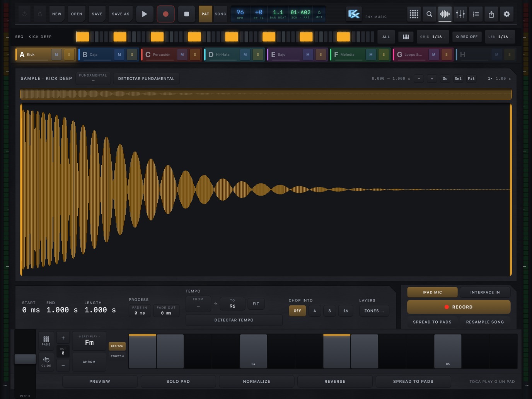The height and width of the screenshot is (399, 532).
Task: Click the FADE IN 0 ms field
Action: [x=140, y=310]
